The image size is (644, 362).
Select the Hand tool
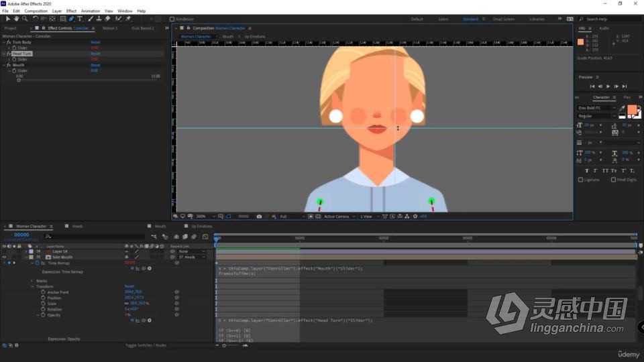[x=16, y=19]
